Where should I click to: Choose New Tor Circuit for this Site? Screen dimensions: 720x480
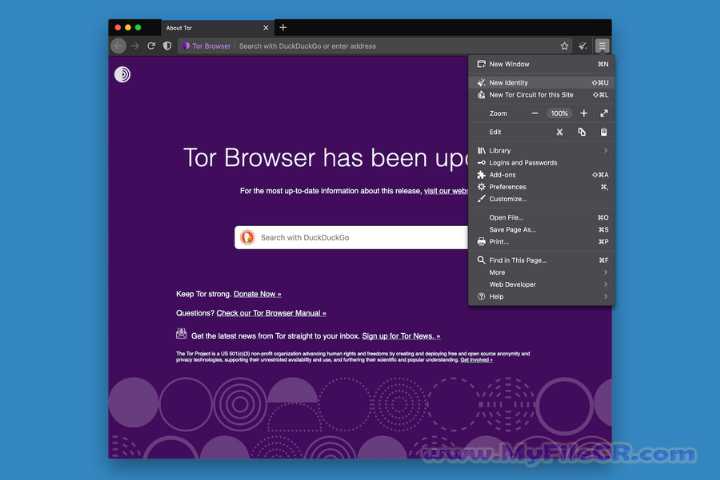coord(541,95)
